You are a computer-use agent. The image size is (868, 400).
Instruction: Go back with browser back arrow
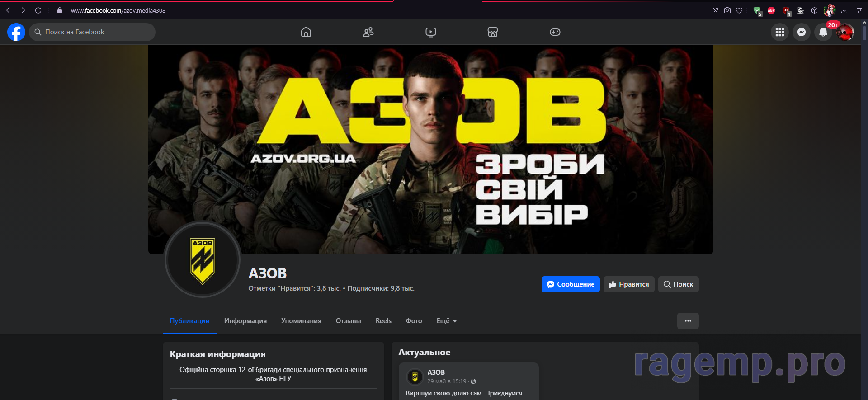[x=8, y=10]
